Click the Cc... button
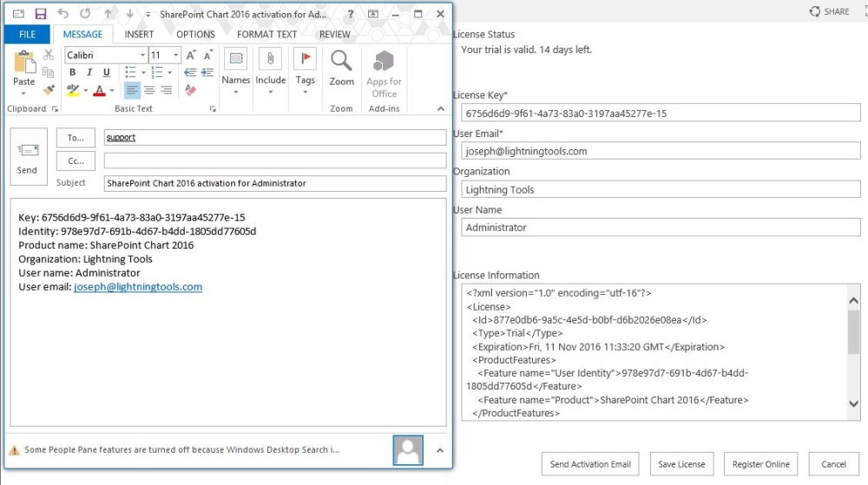 pos(76,161)
